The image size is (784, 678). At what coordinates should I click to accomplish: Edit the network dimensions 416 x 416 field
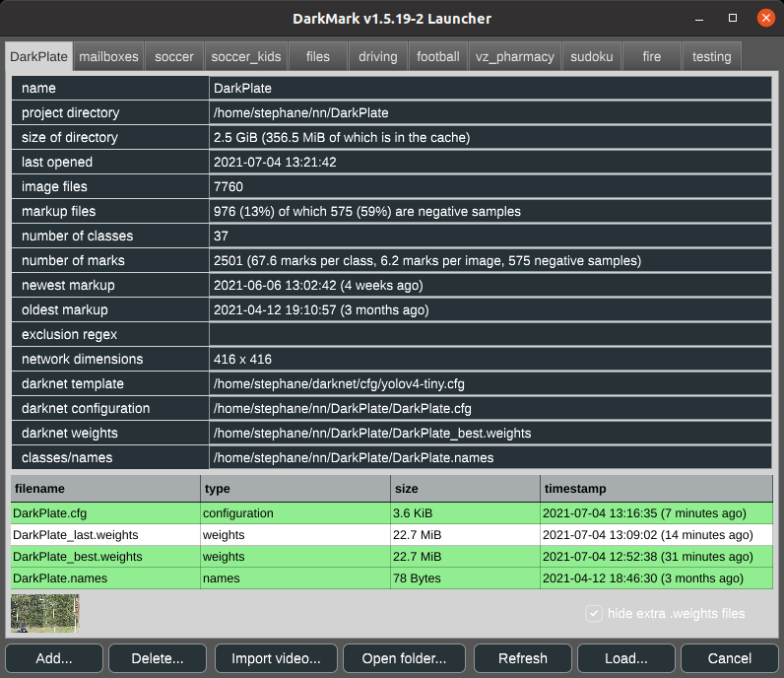click(490, 359)
